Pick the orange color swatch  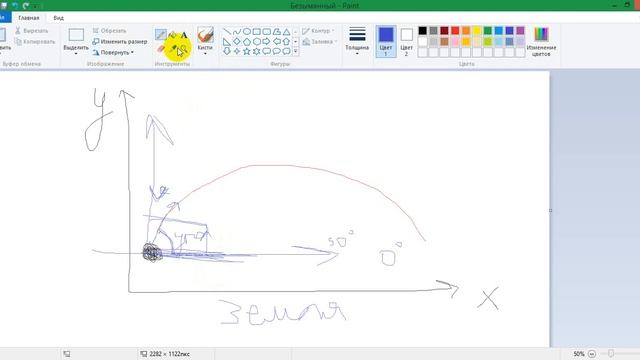click(x=466, y=31)
